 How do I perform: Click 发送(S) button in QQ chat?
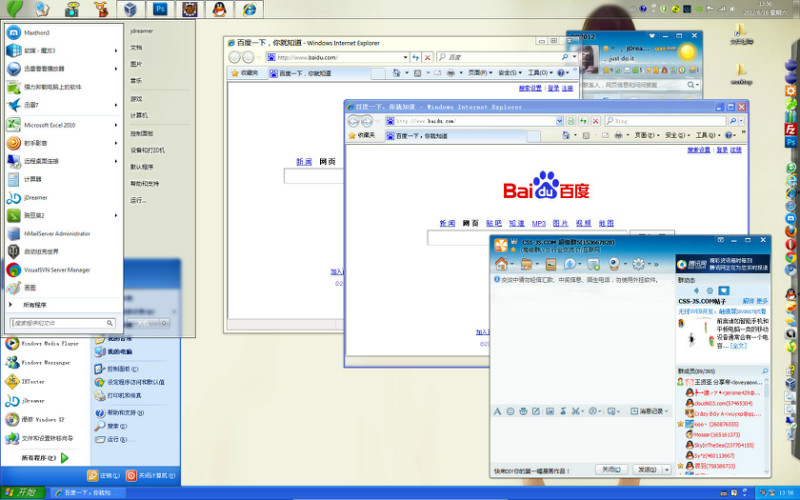click(647, 469)
